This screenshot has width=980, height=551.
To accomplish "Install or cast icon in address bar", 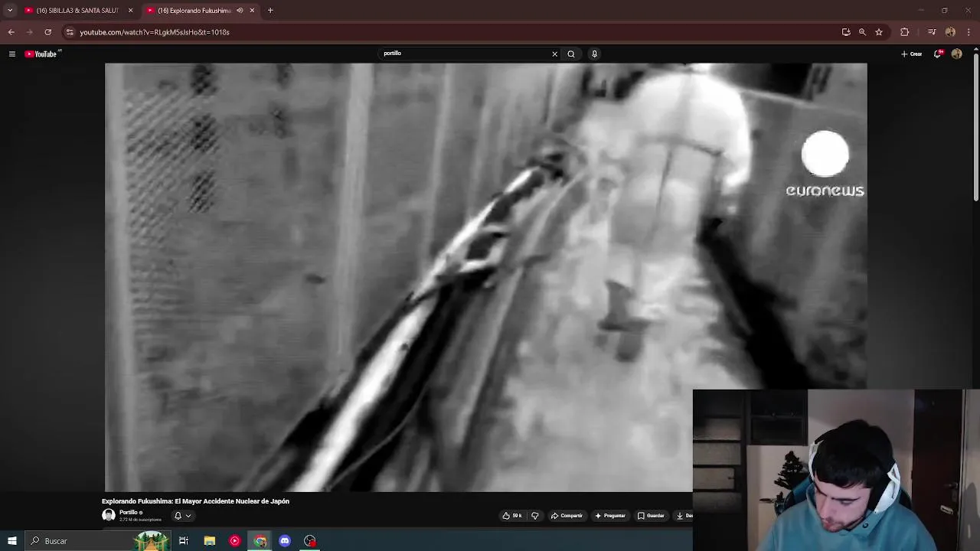I will click(846, 32).
